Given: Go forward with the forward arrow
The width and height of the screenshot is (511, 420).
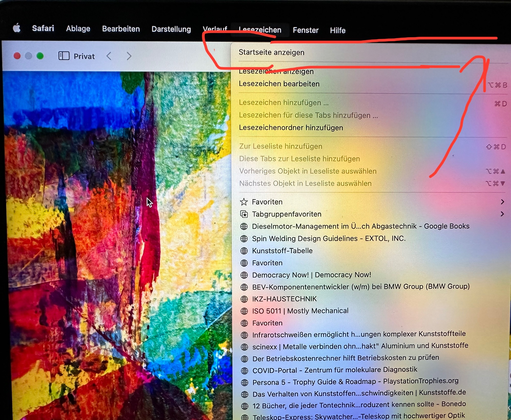Looking at the screenshot, I should point(129,56).
